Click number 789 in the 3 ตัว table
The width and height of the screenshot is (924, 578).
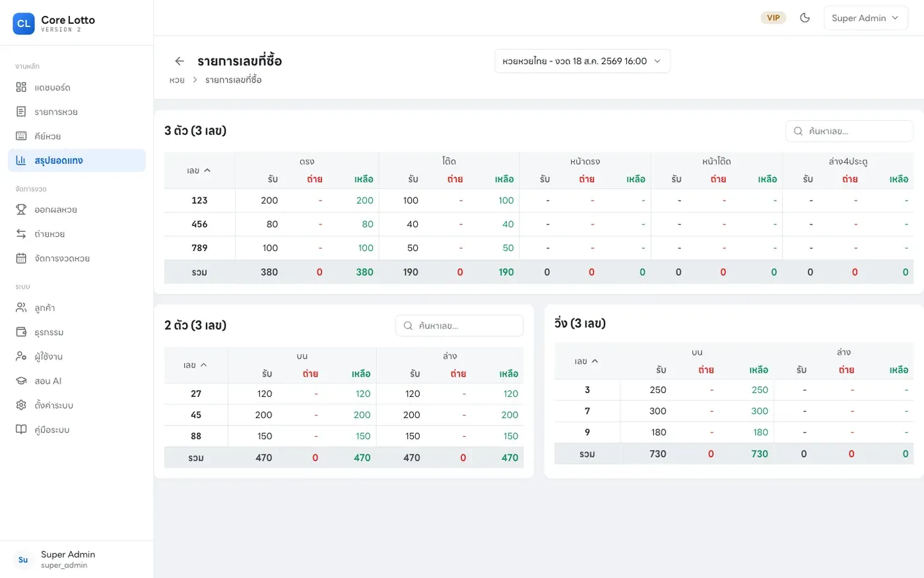pos(199,248)
